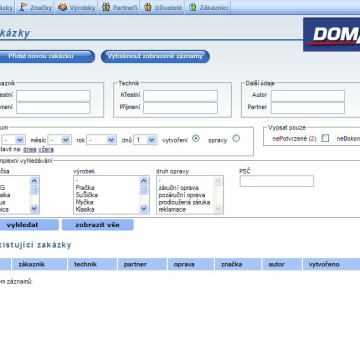Screen dimensions: 360x360
Task: Click druh opravy list scroll-up arrow
Action: point(218,181)
